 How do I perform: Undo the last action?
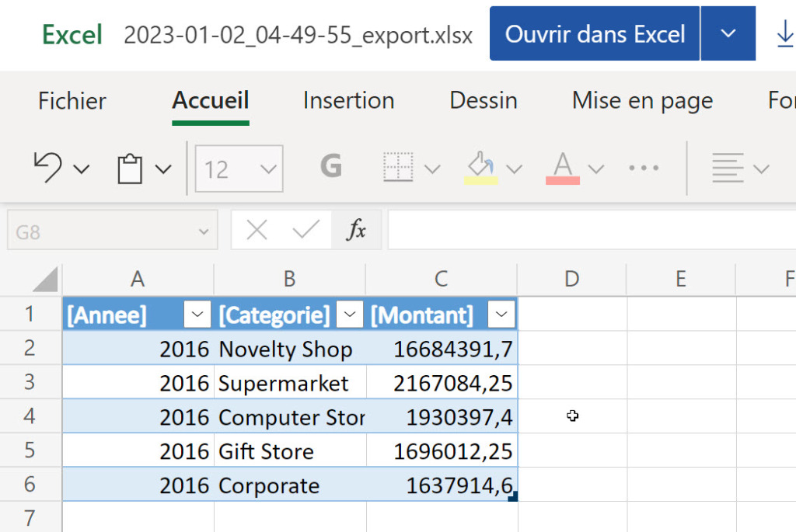47,168
